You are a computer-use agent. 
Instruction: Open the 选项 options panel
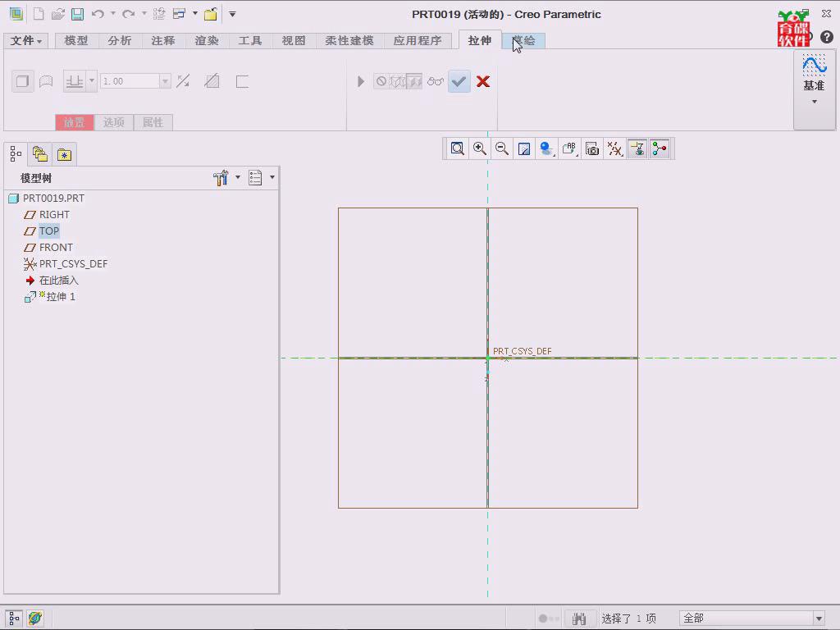point(113,123)
